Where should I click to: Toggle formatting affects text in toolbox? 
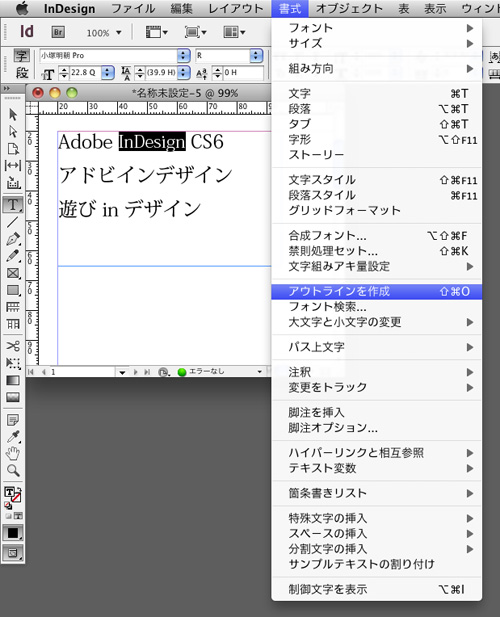(18, 515)
